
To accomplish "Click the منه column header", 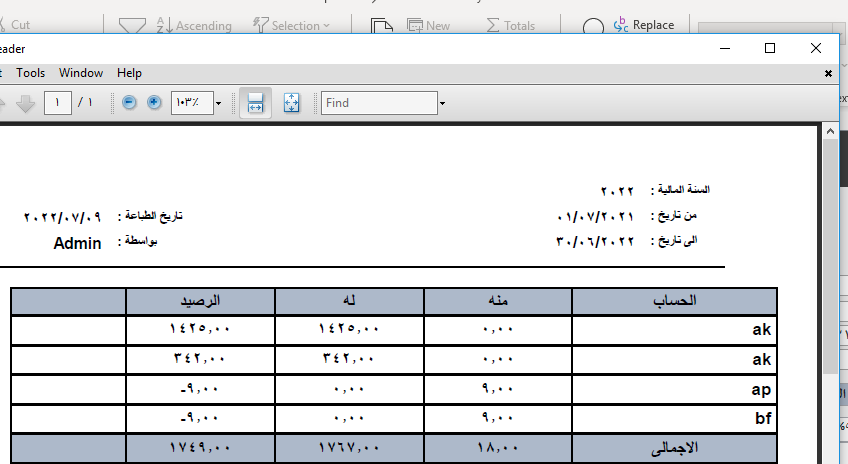I will tap(498, 301).
